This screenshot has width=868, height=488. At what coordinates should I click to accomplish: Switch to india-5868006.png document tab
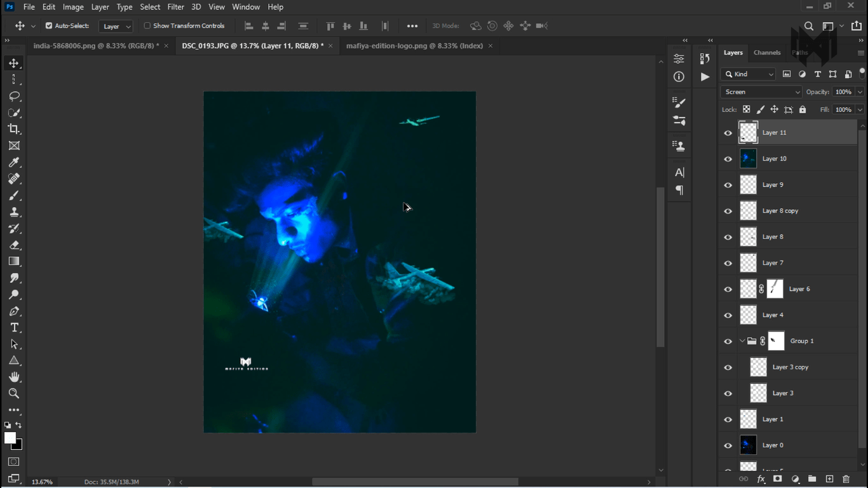pos(96,46)
